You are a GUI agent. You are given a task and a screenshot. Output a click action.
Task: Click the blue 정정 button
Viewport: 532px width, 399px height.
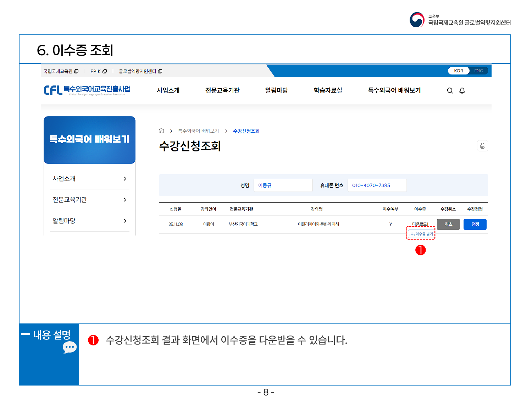point(475,225)
